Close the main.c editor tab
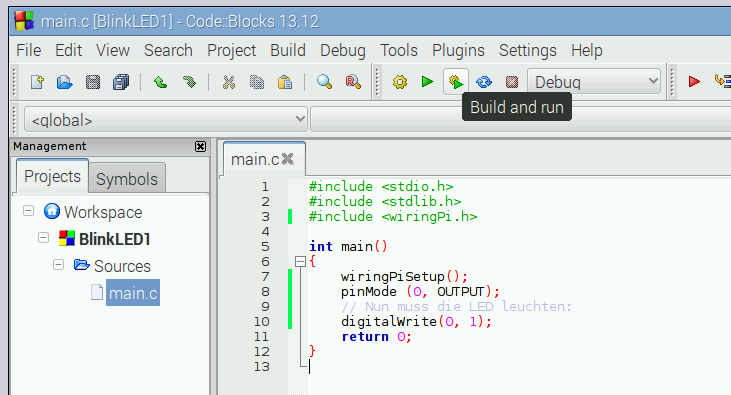The image size is (731, 395). (x=288, y=159)
